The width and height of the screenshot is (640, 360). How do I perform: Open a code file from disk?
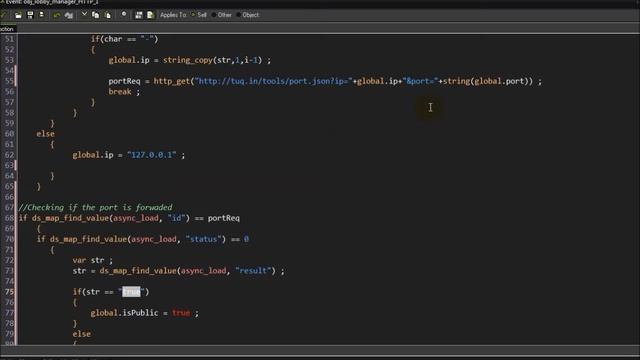tap(18, 15)
